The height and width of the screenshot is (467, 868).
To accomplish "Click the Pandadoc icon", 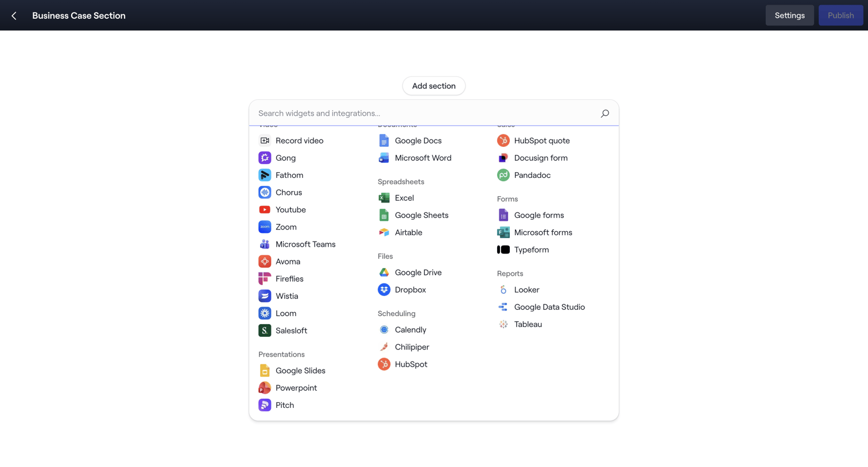I will [503, 175].
